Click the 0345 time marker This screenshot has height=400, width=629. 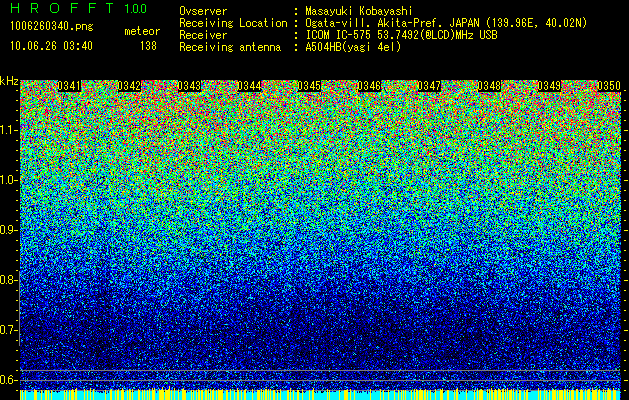pos(309,86)
